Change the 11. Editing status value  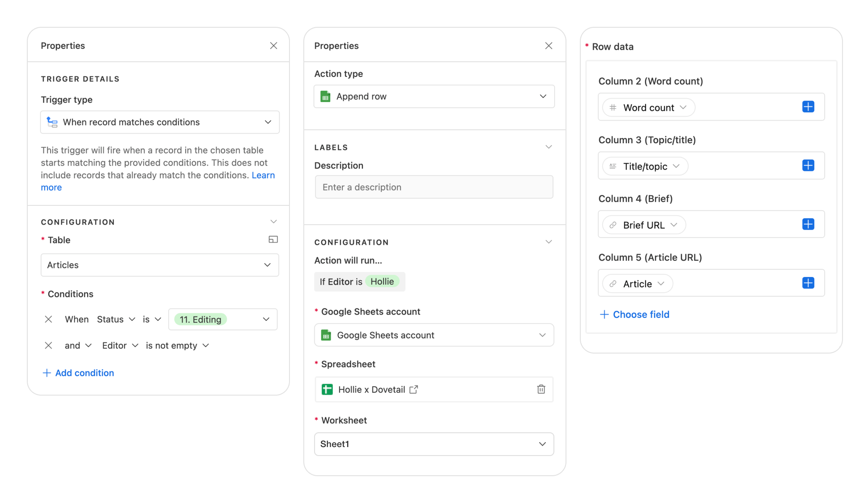pyautogui.click(x=222, y=319)
